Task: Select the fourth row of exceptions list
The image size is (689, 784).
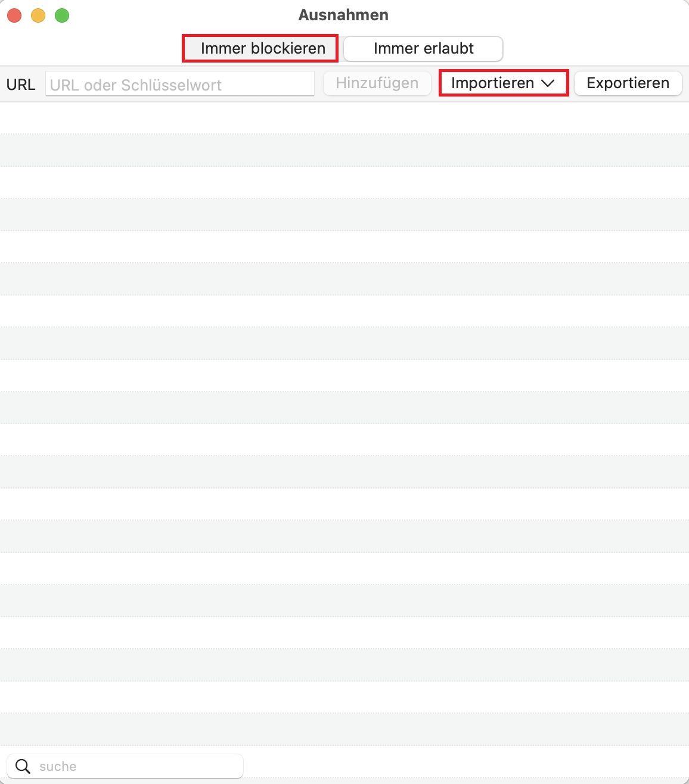Action: pyautogui.click(x=344, y=214)
